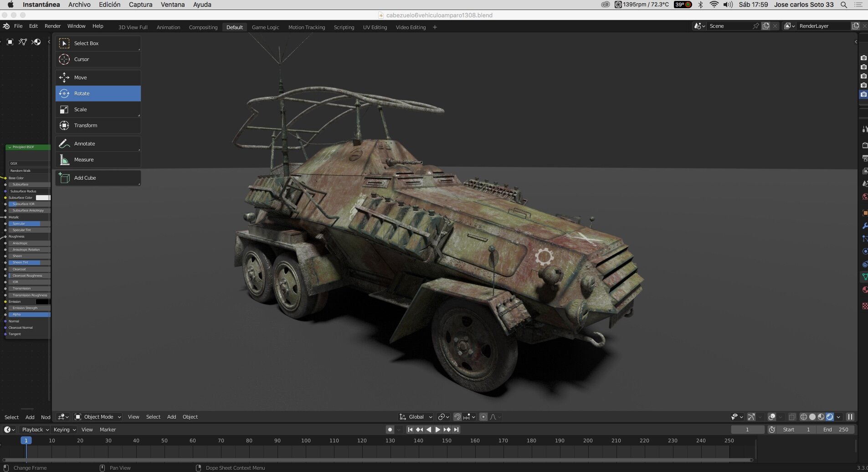
Task: Open the Compositing workspace tab
Action: [x=203, y=27]
